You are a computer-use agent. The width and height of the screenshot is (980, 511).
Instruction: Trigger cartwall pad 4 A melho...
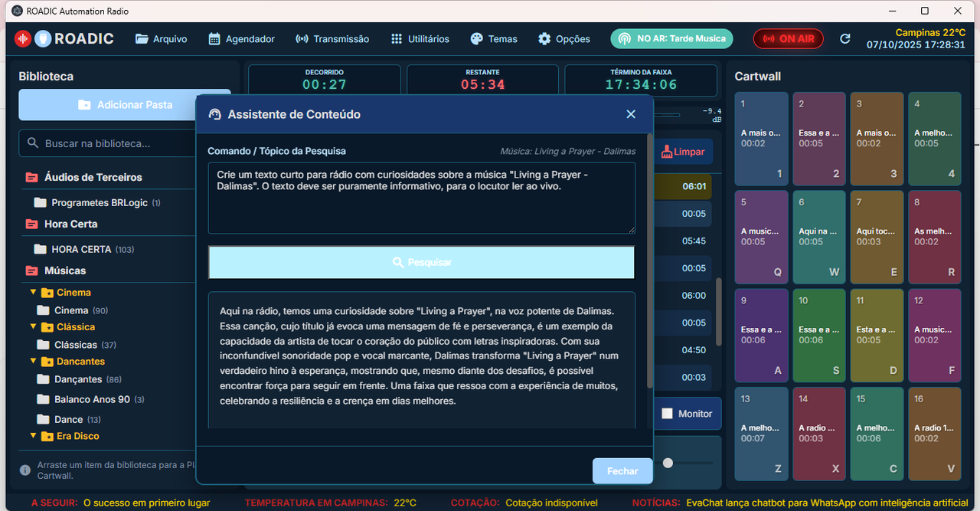tap(935, 138)
